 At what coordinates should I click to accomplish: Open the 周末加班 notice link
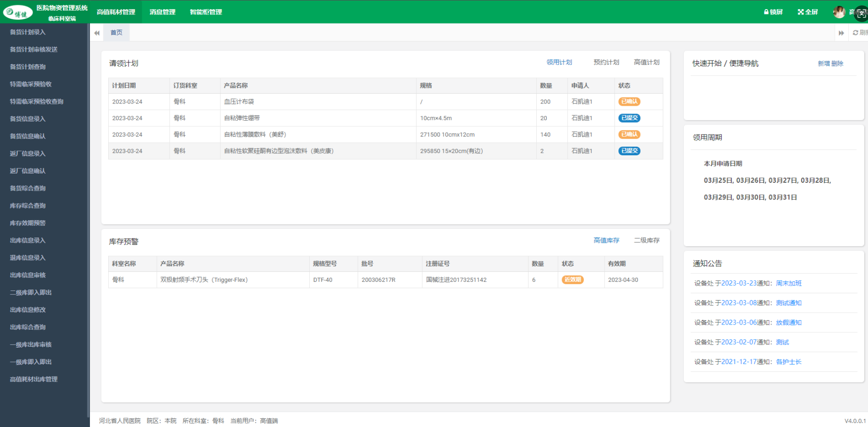[x=789, y=283]
